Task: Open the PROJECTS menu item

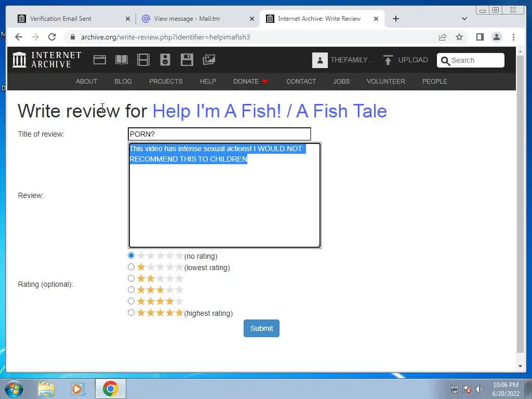Action: 166,82
